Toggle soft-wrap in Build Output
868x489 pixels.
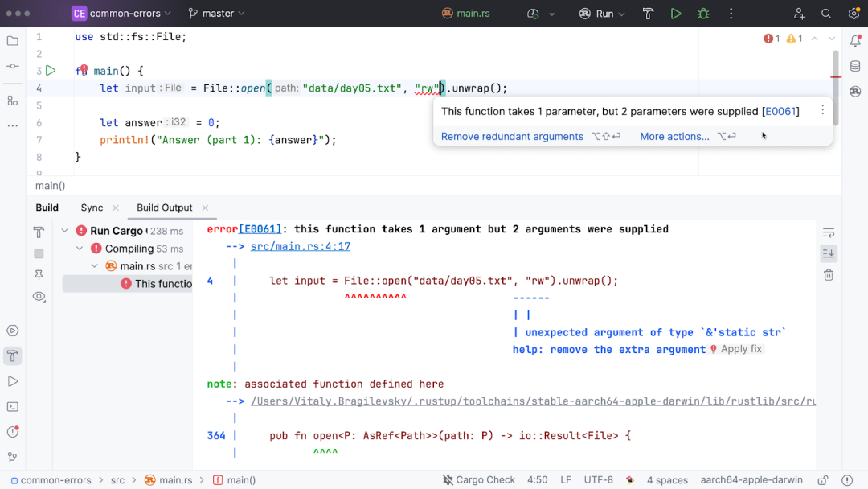[829, 232]
